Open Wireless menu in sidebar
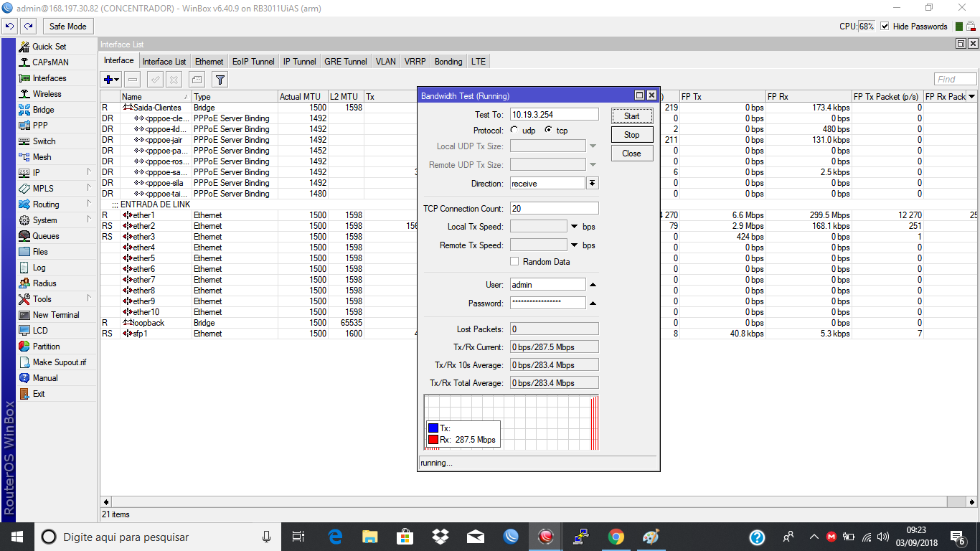The image size is (980, 551). pos(47,93)
